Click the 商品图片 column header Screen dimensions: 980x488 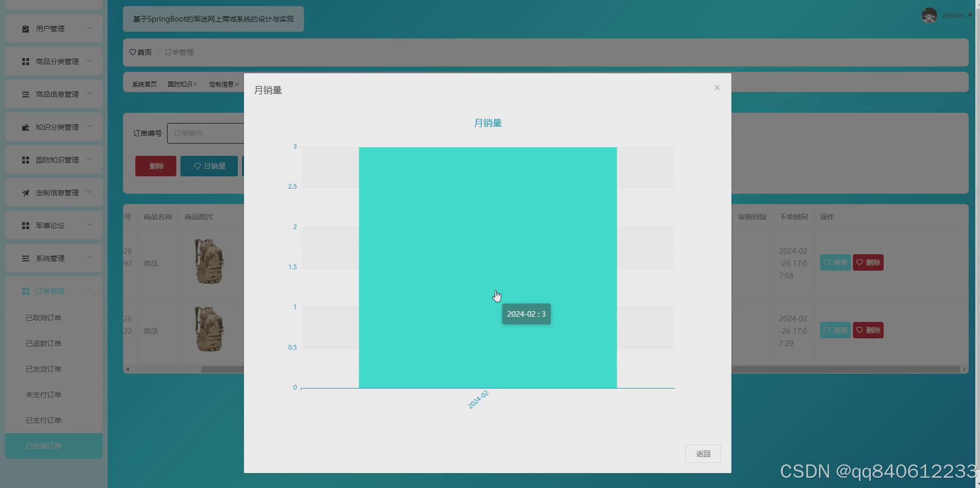199,217
